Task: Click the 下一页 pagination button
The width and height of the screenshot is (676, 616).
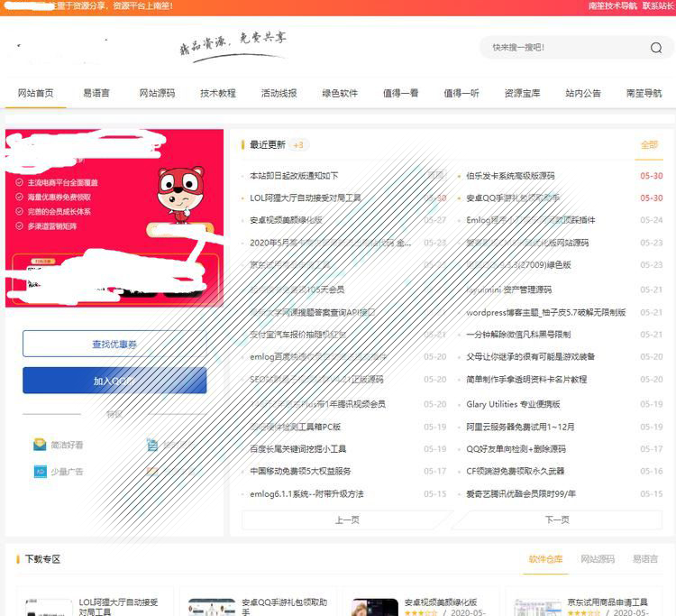Action: point(557,519)
